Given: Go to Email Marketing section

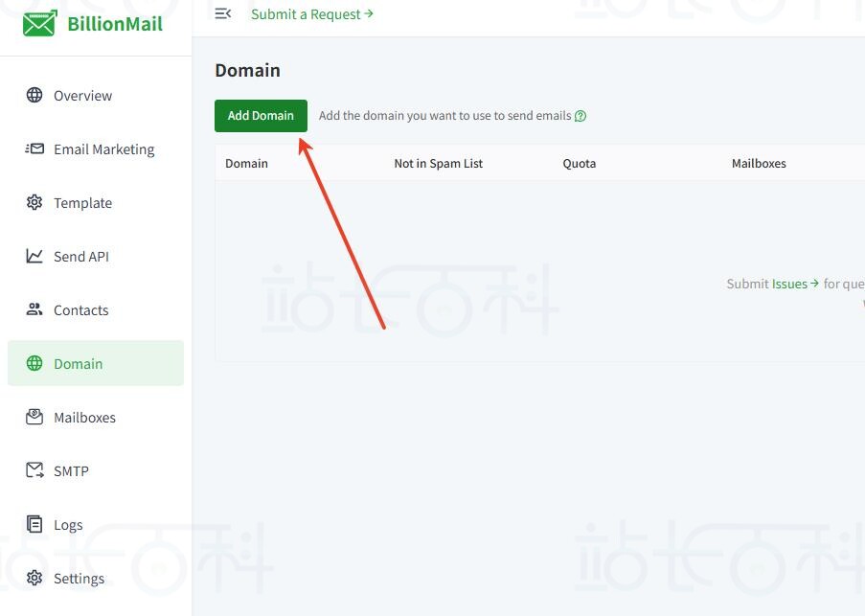Looking at the screenshot, I should [96, 148].
